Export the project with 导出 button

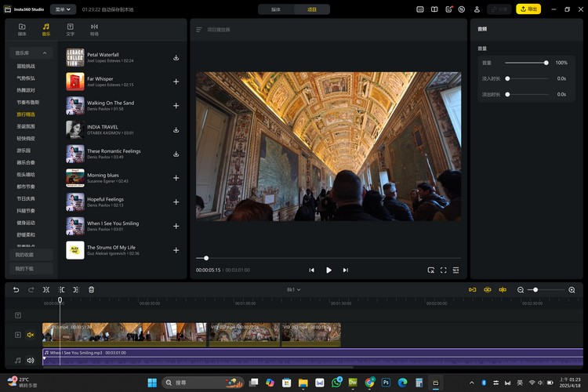[x=528, y=9]
